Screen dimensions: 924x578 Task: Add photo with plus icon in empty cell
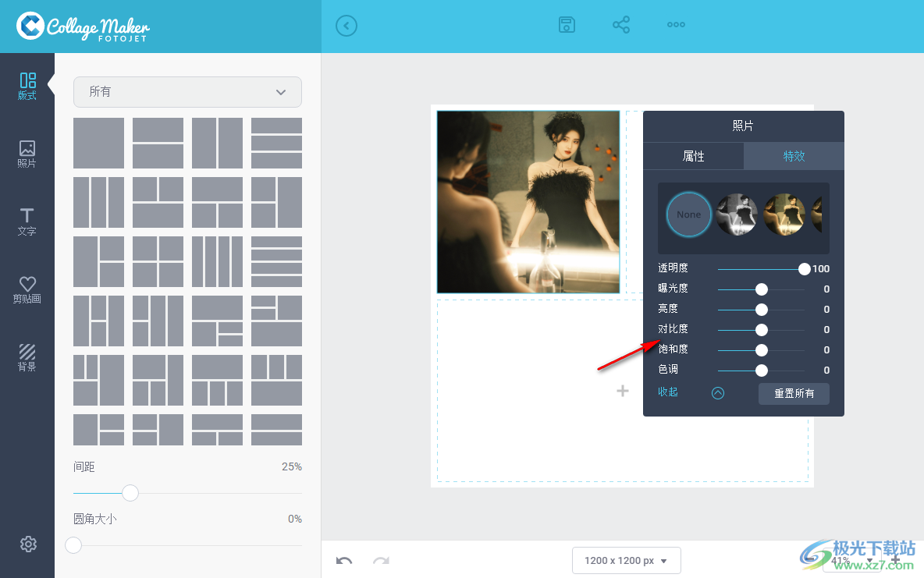(x=622, y=391)
